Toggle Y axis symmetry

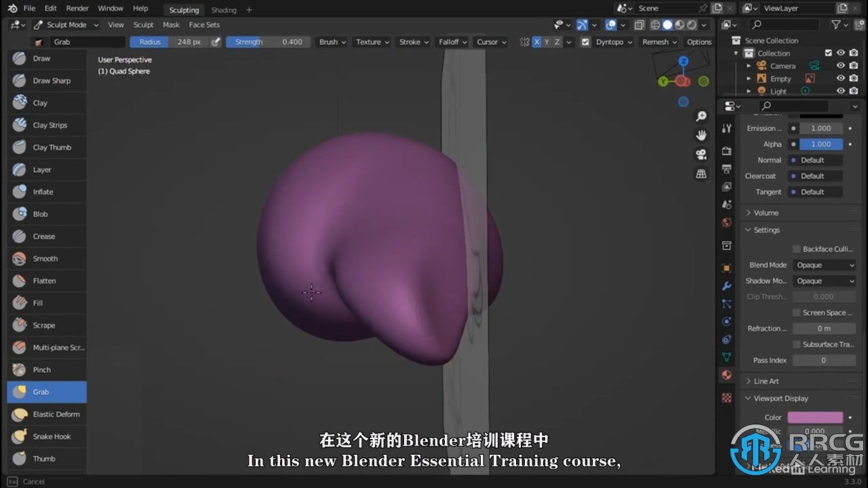pos(547,42)
